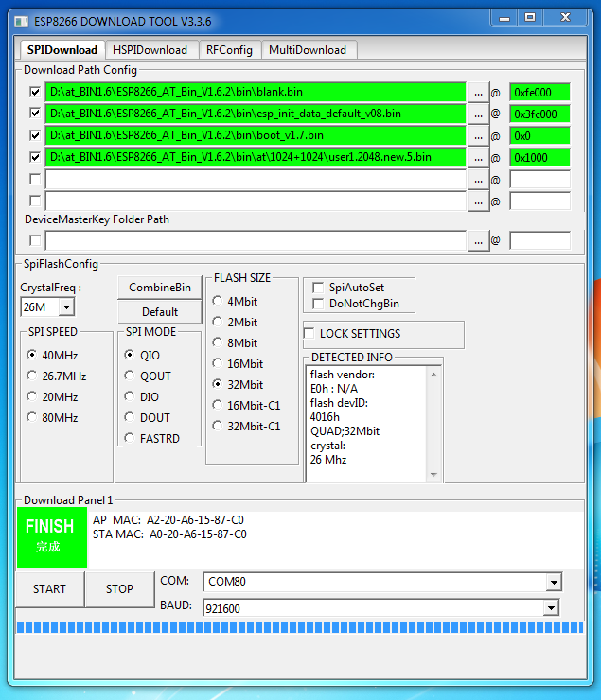Click the '4016h' flash devID text
Viewport: 601px width, 700px height.
pyautogui.click(x=325, y=417)
